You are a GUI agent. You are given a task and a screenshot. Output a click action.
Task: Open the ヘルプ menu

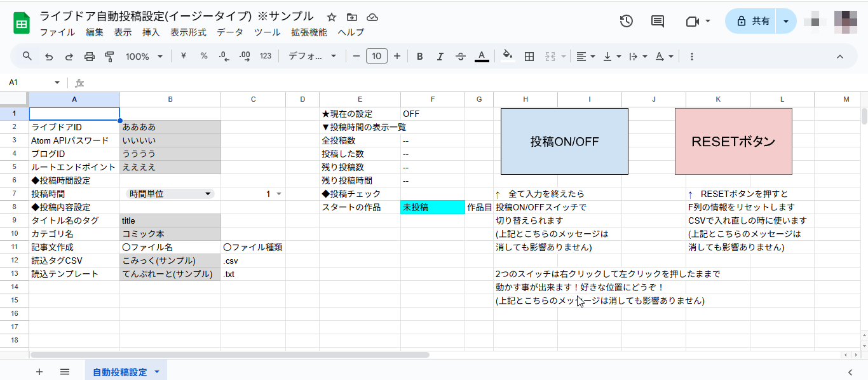tap(351, 32)
